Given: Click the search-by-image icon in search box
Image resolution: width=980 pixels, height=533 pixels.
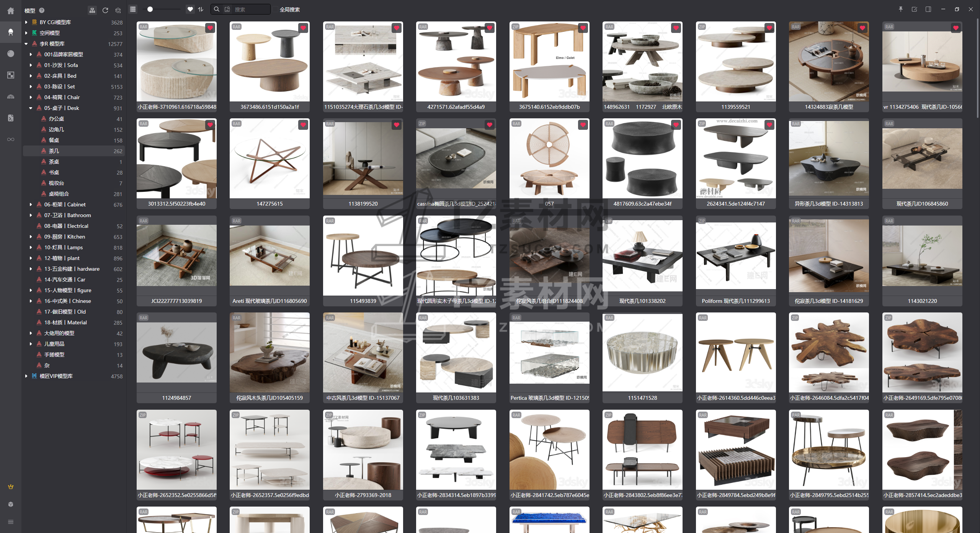Looking at the screenshot, I should pyautogui.click(x=227, y=9).
